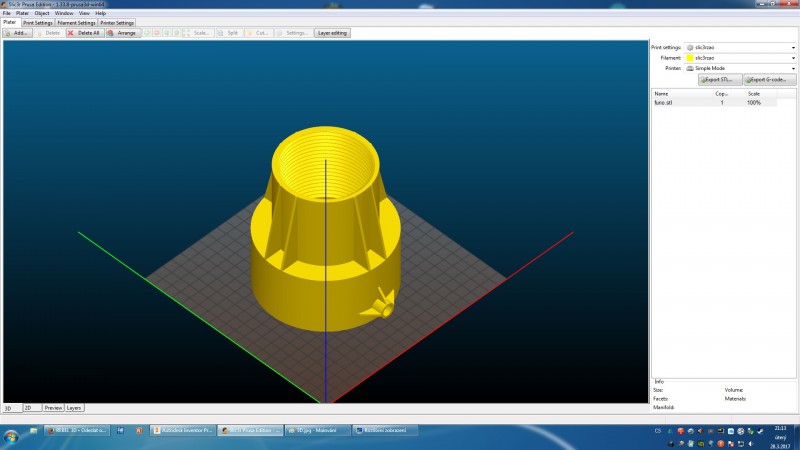Click the Arrange objects button

pos(123,33)
